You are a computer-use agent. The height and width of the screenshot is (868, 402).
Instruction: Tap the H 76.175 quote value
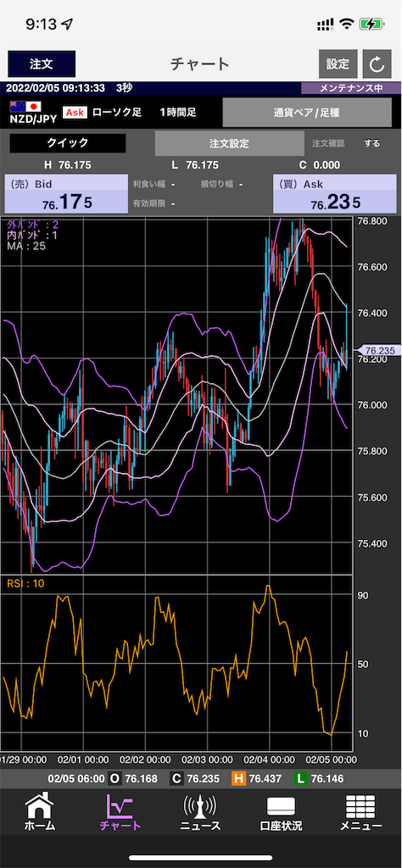(68, 164)
